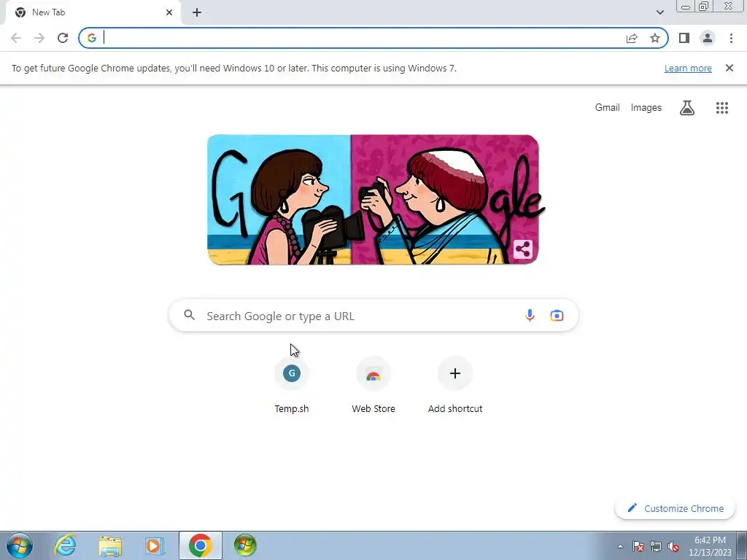Select the Chrome taskbar button
747x560 pixels.
tap(201, 545)
